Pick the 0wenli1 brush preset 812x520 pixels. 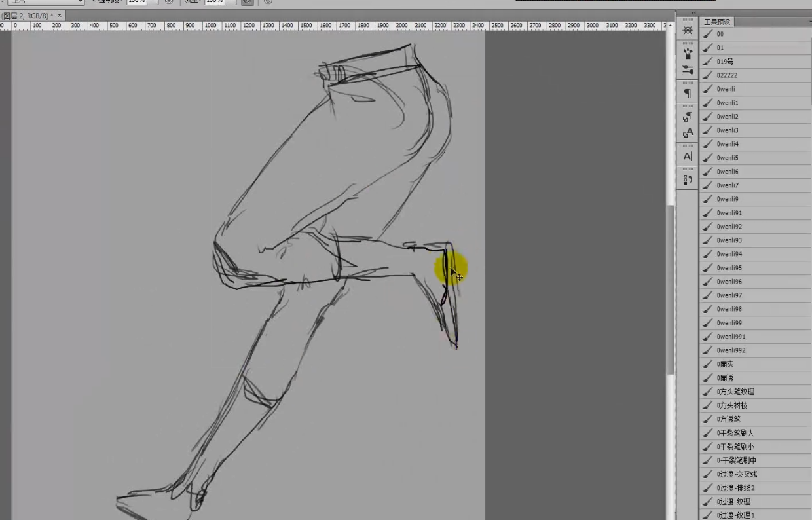755,103
